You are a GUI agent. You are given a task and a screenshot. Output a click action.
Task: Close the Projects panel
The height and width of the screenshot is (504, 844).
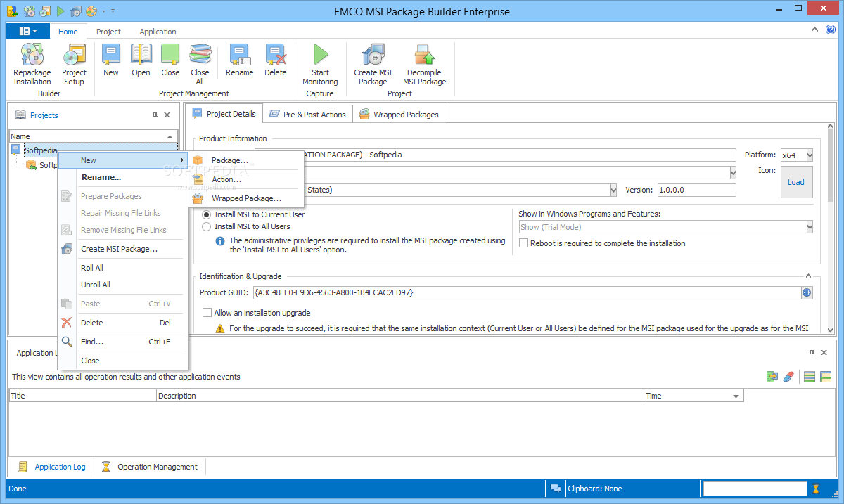click(x=167, y=115)
